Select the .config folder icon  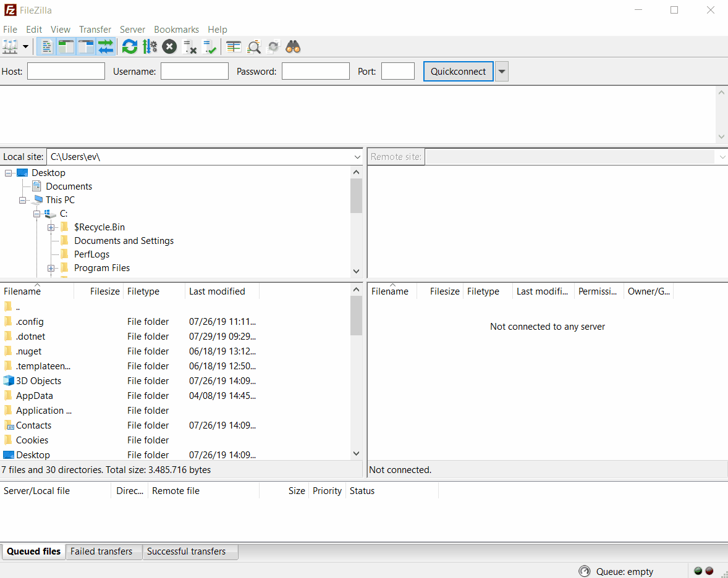pyautogui.click(x=8, y=322)
